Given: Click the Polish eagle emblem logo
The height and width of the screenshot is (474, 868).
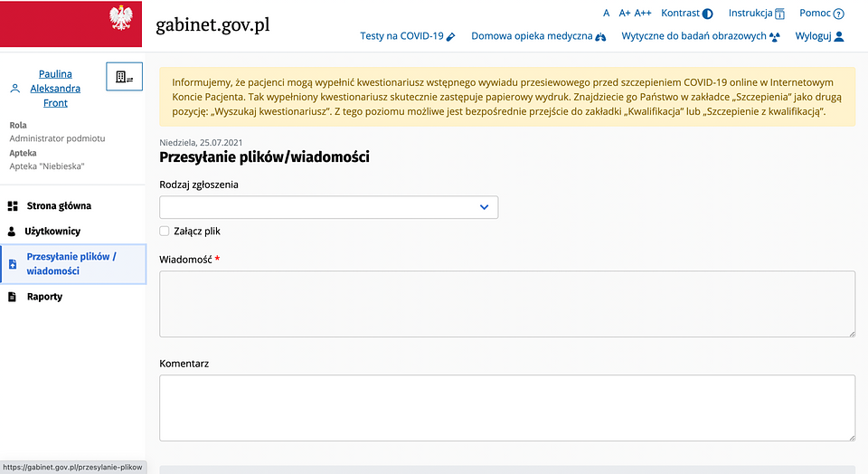Looking at the screenshot, I should click(x=120, y=18).
